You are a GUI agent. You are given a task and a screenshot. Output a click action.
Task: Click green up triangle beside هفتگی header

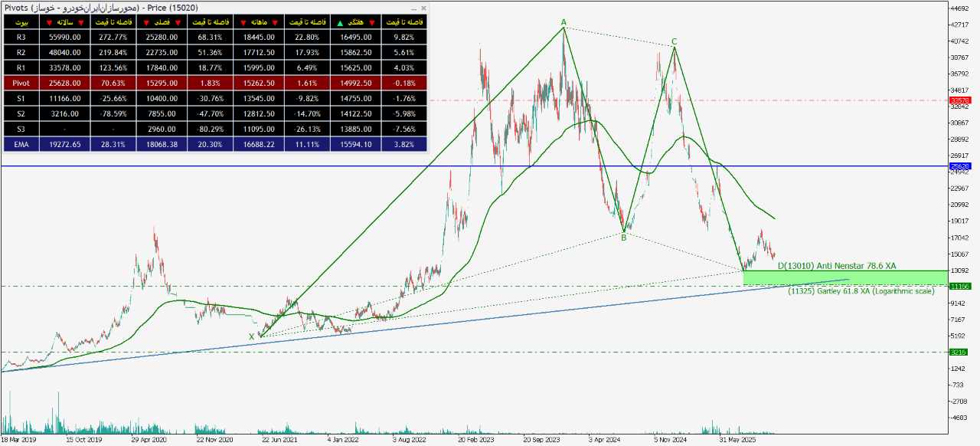tap(341, 21)
